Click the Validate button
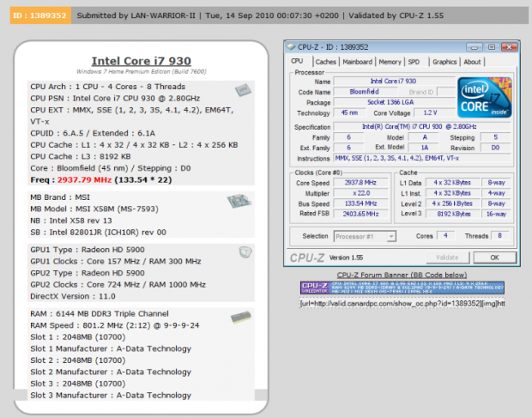Viewport: 532px width, 418px height. coord(448,257)
